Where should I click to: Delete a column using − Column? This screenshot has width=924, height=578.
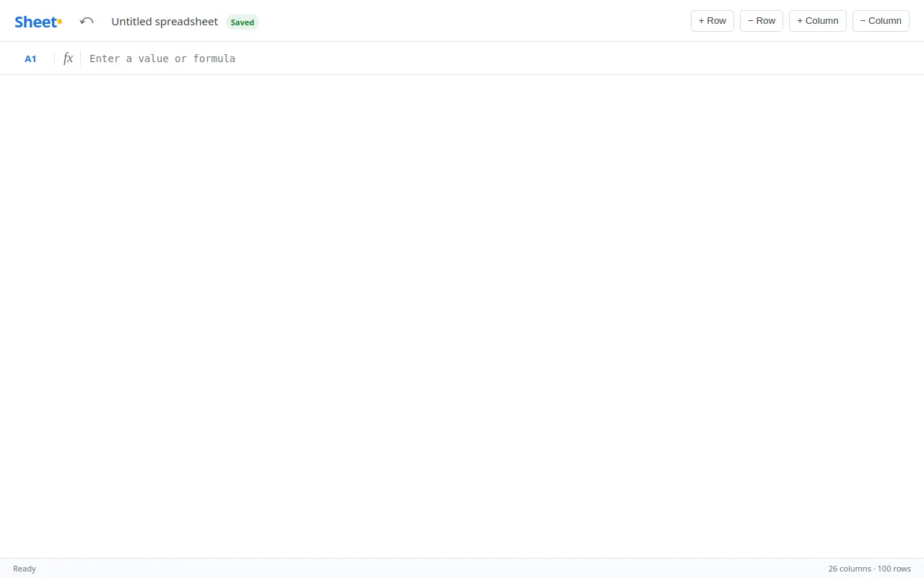[881, 21]
